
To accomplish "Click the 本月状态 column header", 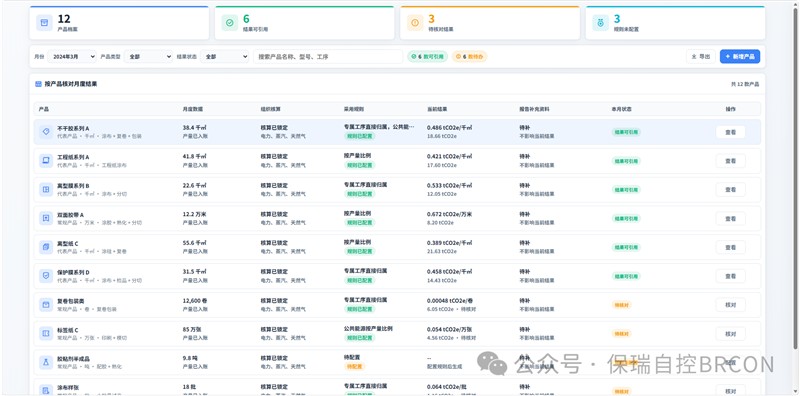I will coord(621,109).
